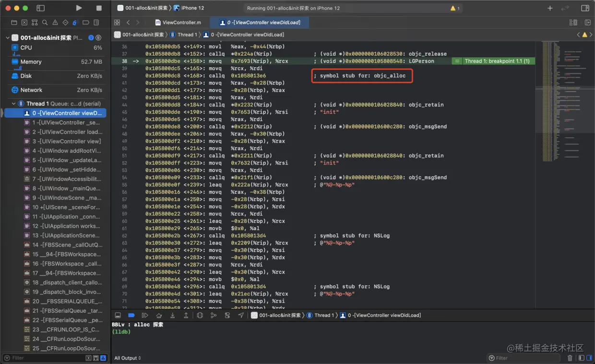
Task: Go forward in editor history
Action: [138, 23]
